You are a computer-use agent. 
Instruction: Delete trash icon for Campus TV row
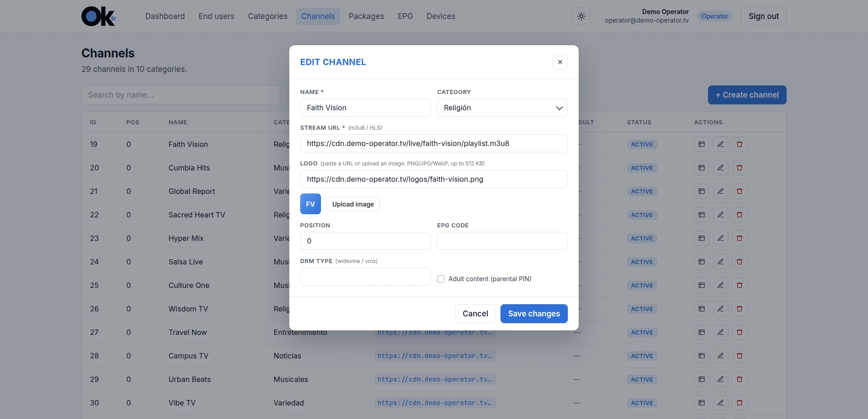click(x=740, y=356)
